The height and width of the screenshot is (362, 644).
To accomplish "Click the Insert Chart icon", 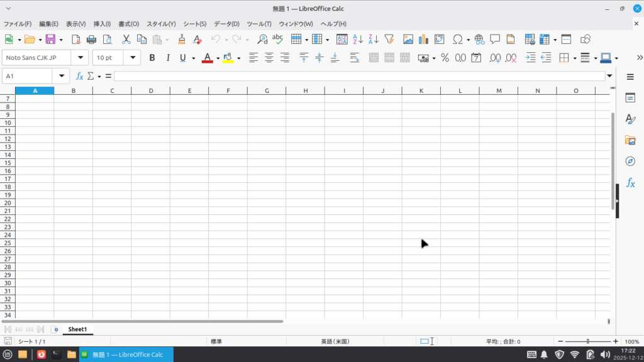I will 423,39.
